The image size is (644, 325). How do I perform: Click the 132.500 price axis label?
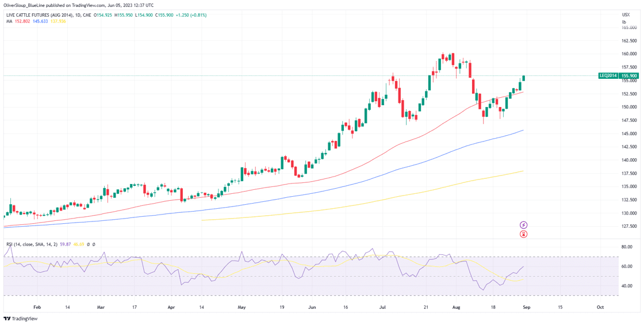(630, 200)
